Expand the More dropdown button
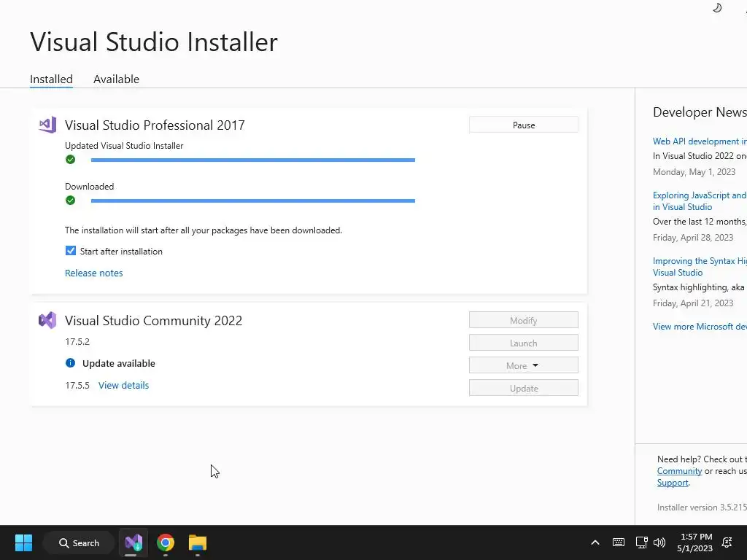The width and height of the screenshot is (747, 560). click(x=524, y=366)
